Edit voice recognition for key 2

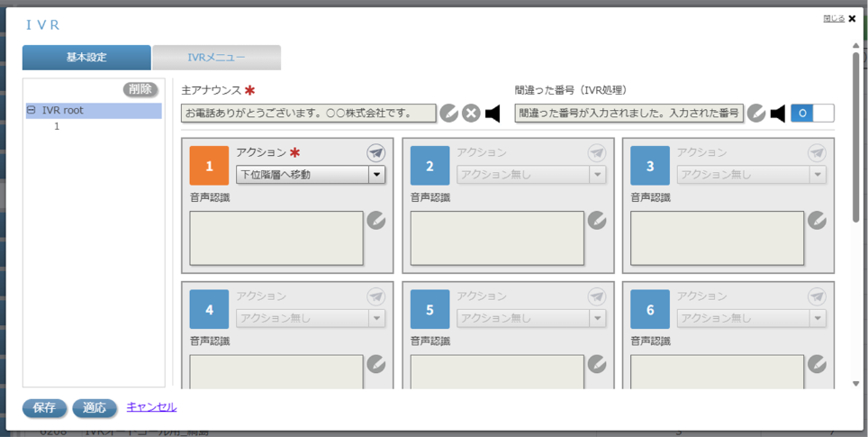click(597, 220)
